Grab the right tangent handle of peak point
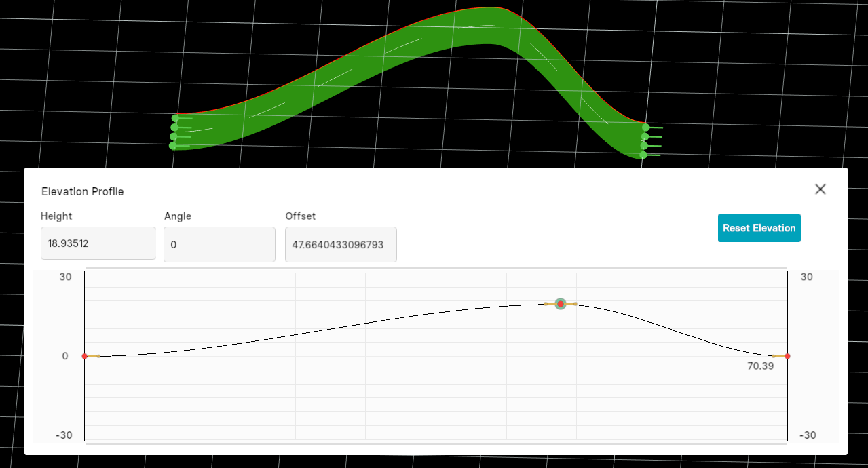Image resolution: width=868 pixels, height=468 pixels. point(575,304)
